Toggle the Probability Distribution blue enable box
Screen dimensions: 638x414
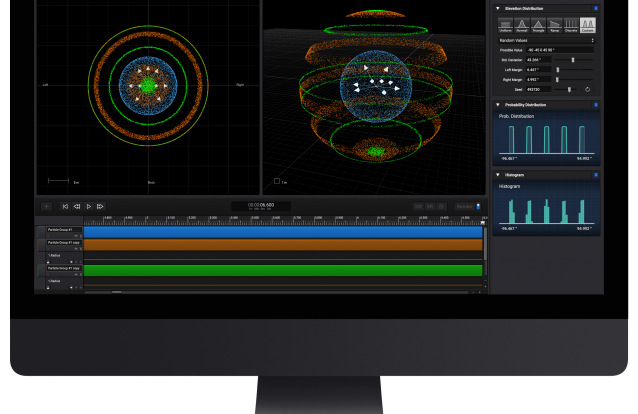point(597,104)
